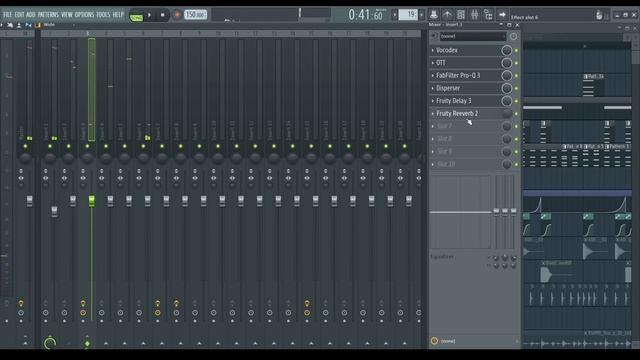The image size is (640, 360).
Task: Expand the Fruity Reeverb 2 slot arrow
Action: 433,113
